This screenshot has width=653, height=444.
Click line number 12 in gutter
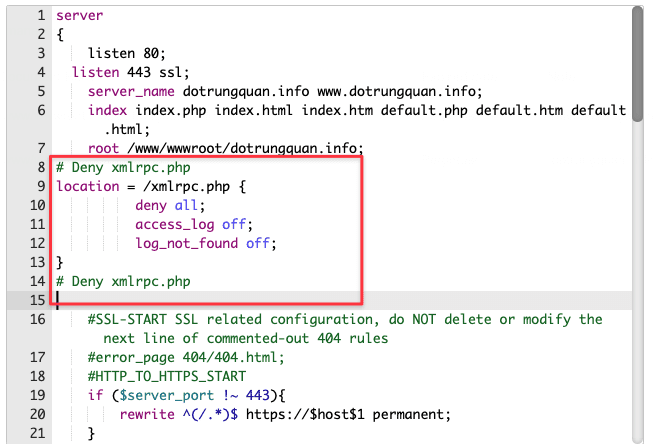pyautogui.click(x=37, y=243)
